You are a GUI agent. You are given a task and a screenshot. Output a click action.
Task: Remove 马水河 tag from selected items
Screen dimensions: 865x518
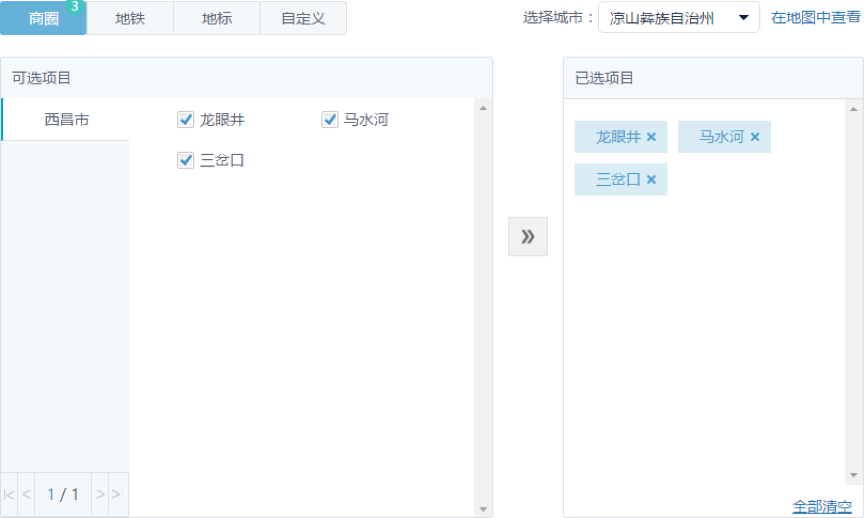[755, 137]
